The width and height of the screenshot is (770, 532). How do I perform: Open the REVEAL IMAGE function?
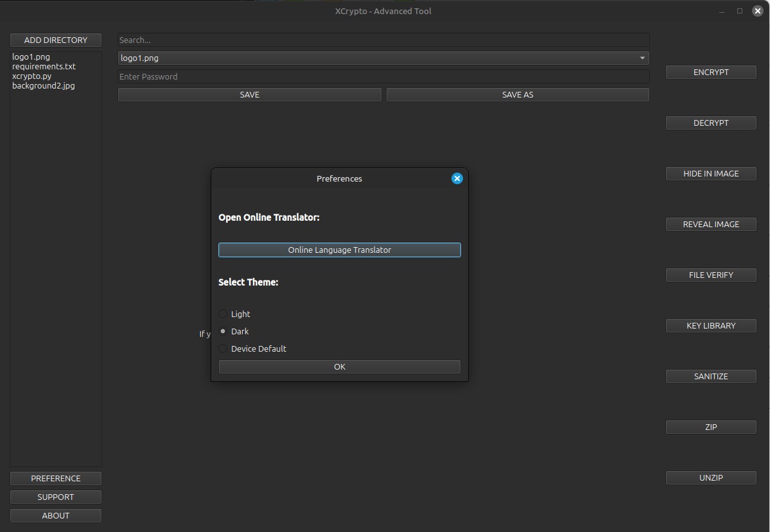(x=710, y=224)
